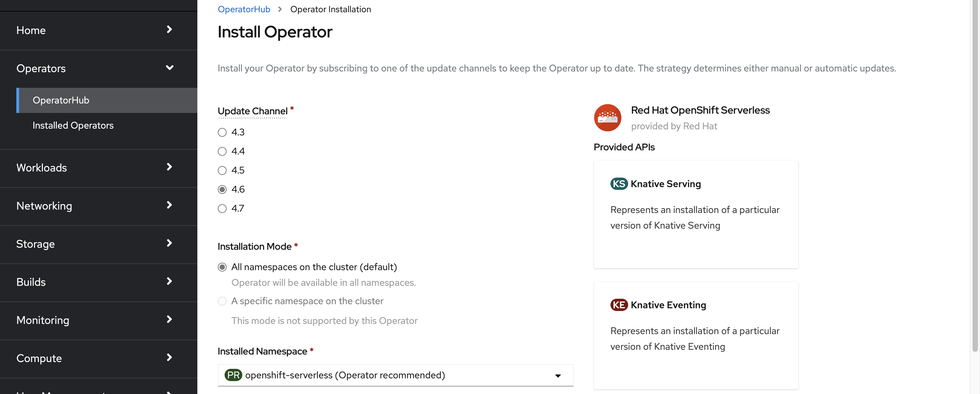Click the OperatorHub breadcrumb link
The height and width of the screenshot is (394, 980).
point(243,9)
